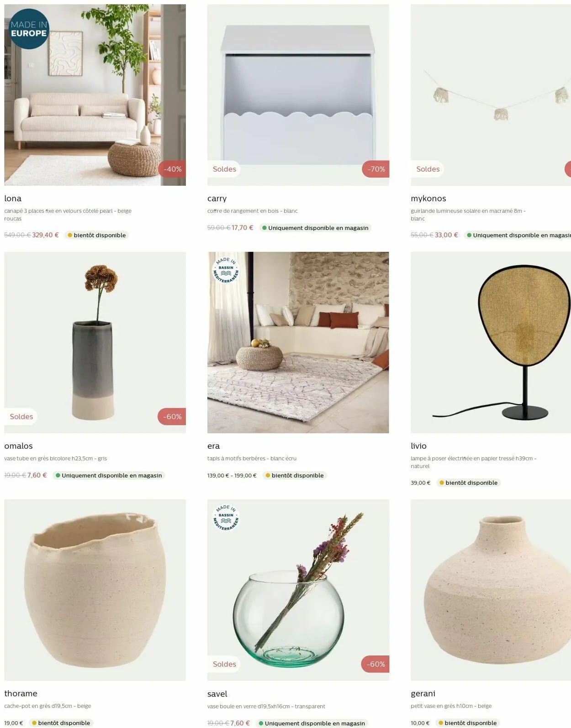The height and width of the screenshot is (728, 571).
Task: Click the -40% discount badge on lona sofa
Action: (x=172, y=169)
